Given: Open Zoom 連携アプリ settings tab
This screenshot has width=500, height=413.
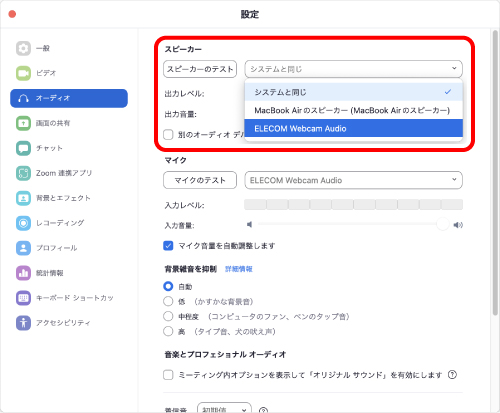Looking at the screenshot, I should coord(69,173).
